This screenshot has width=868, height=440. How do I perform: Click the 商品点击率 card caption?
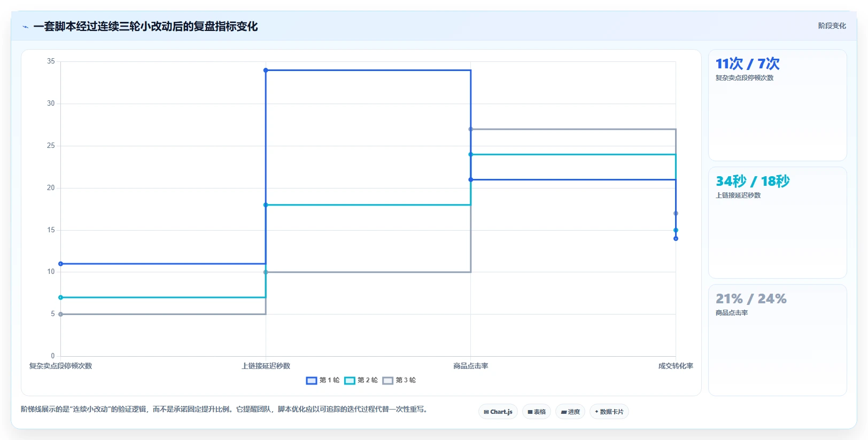pos(731,313)
